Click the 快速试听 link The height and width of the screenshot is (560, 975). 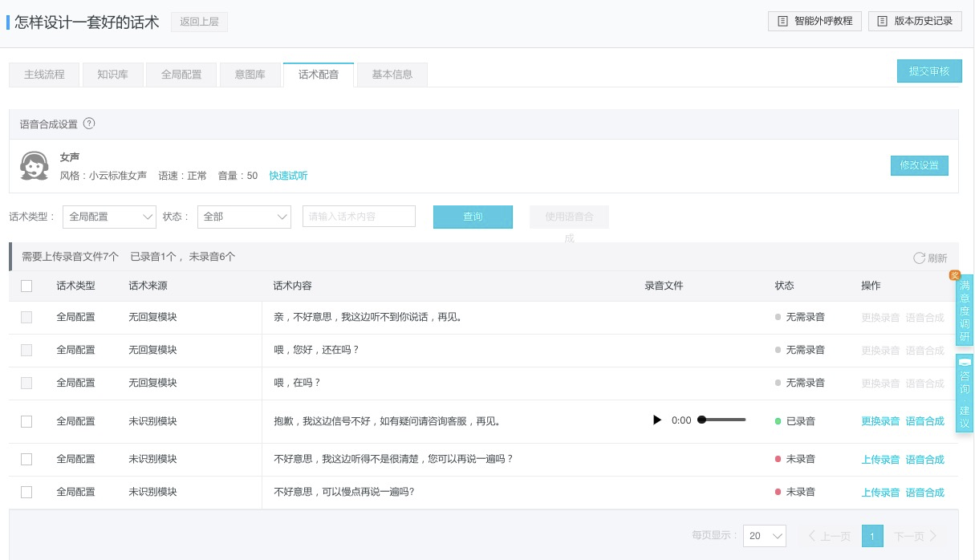coord(288,176)
